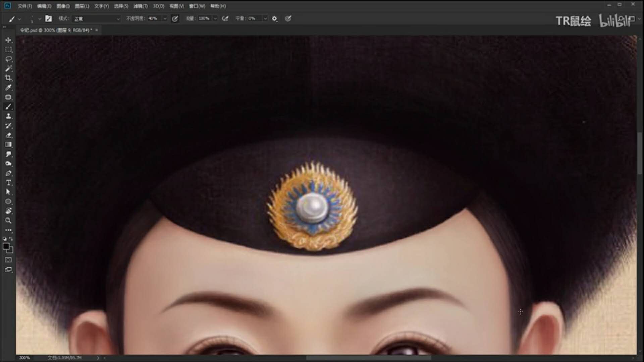Select the Hand/Rotate View tool
This screenshot has width=644, height=362.
click(x=8, y=211)
